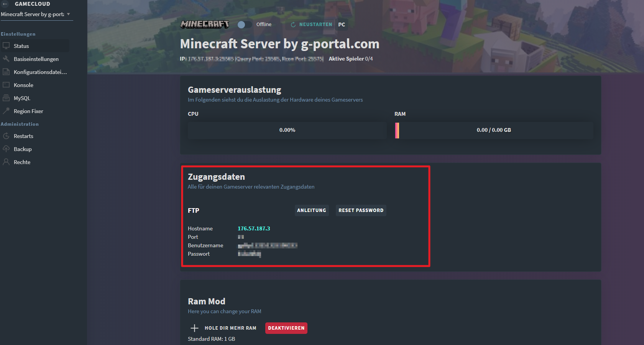The width and height of the screenshot is (644, 345).
Task: Click the Restarts clock icon
Action: point(6,136)
